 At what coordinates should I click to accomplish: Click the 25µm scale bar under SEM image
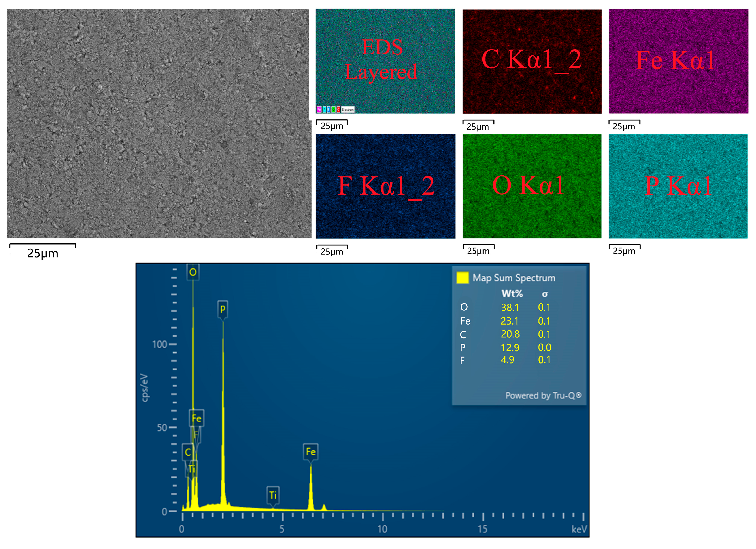click(x=43, y=251)
